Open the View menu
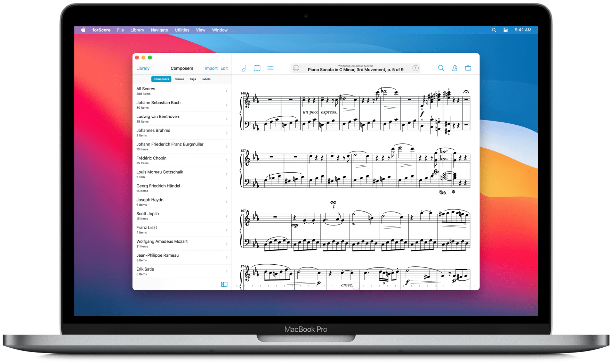612x364 pixels. click(201, 30)
